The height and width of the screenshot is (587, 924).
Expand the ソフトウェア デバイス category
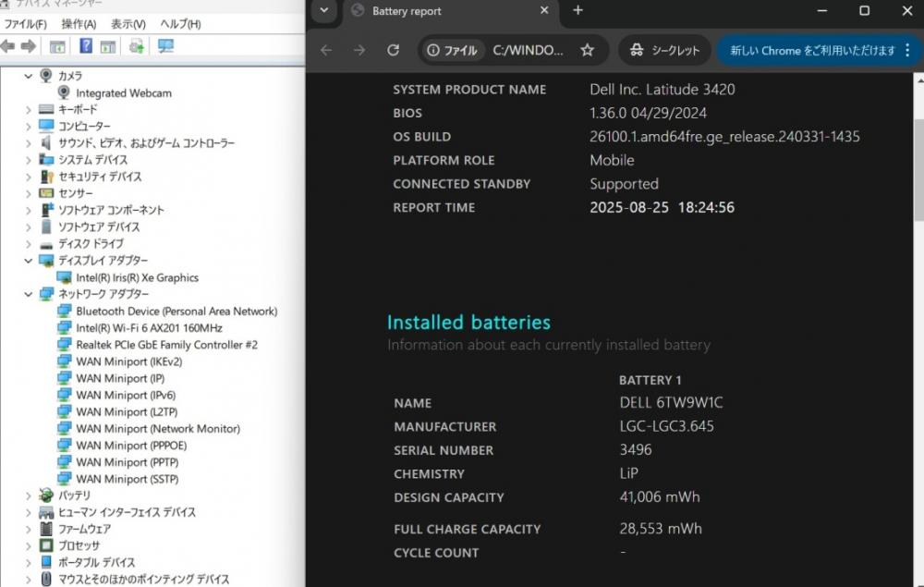coord(28,226)
